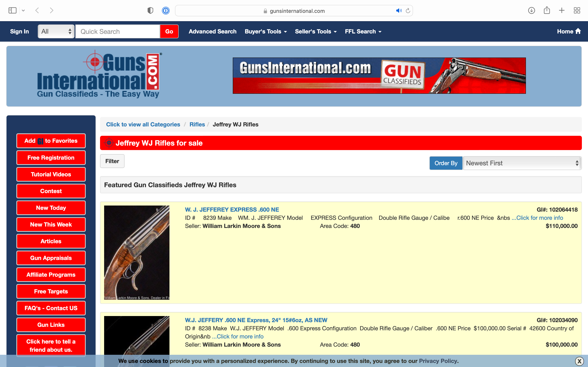Click inside the Quick Search field
Screen dimensions: 588x367
click(118, 32)
